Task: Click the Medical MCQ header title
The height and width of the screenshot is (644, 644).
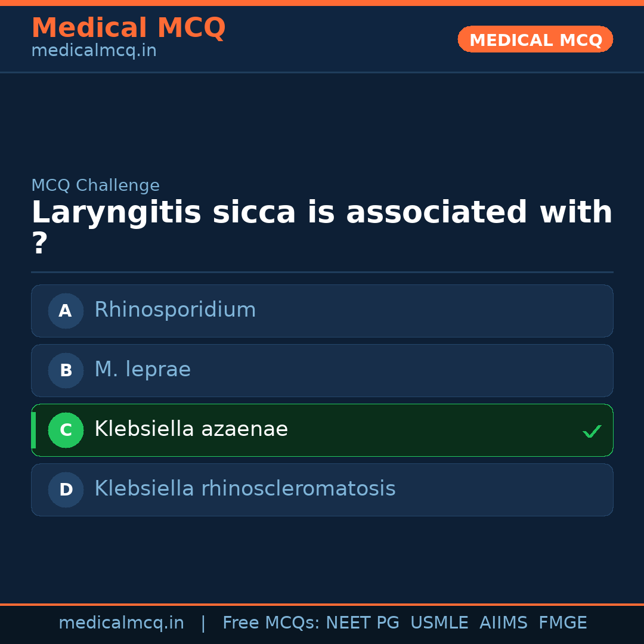Action: (x=128, y=28)
